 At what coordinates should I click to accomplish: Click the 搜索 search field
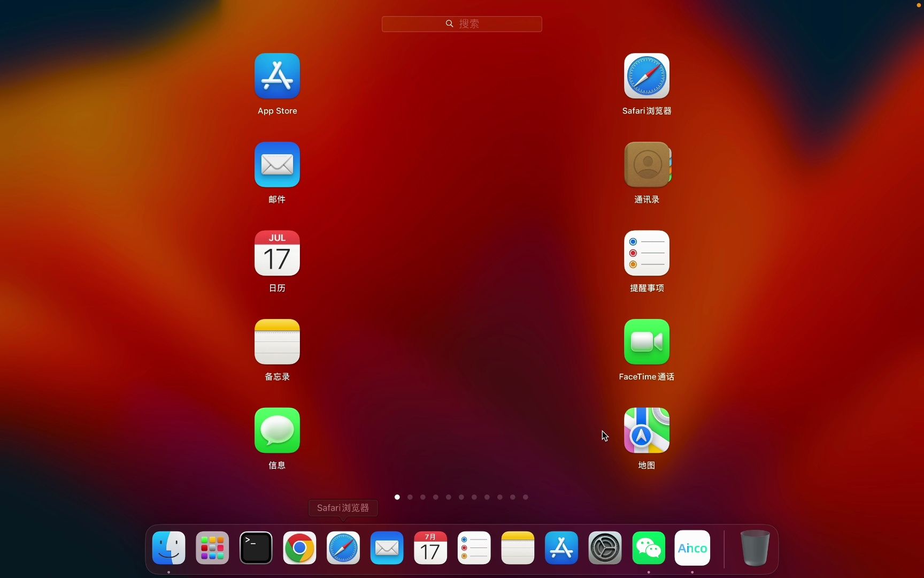[x=462, y=24]
